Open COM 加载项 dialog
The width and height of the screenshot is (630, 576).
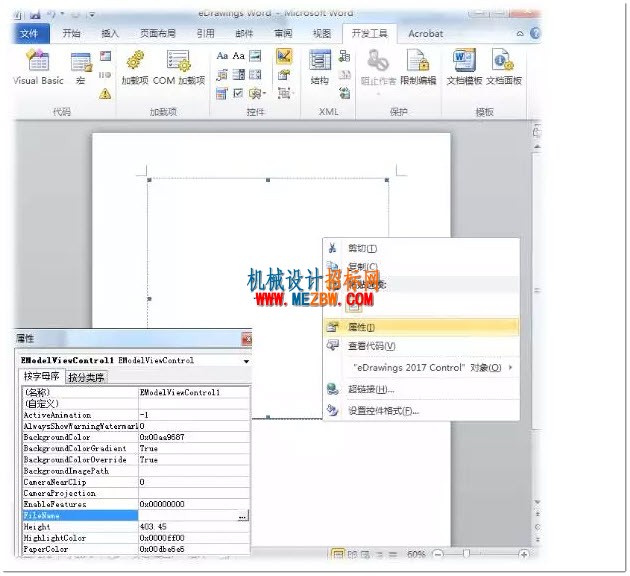click(179, 67)
